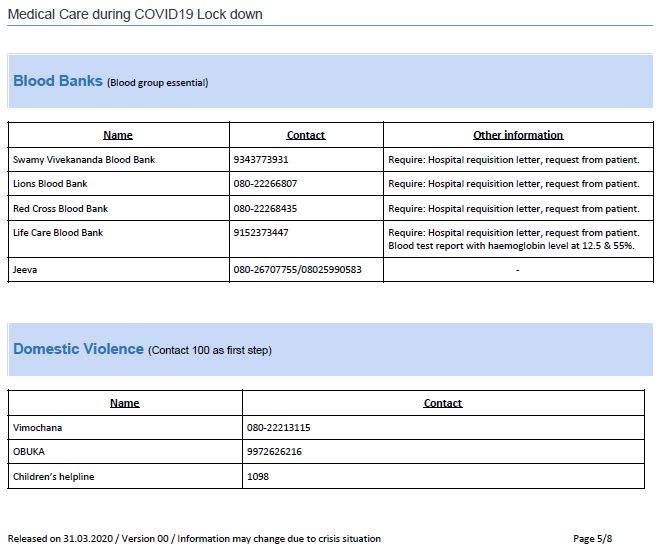Select phone number 9972626216

[x=274, y=452]
